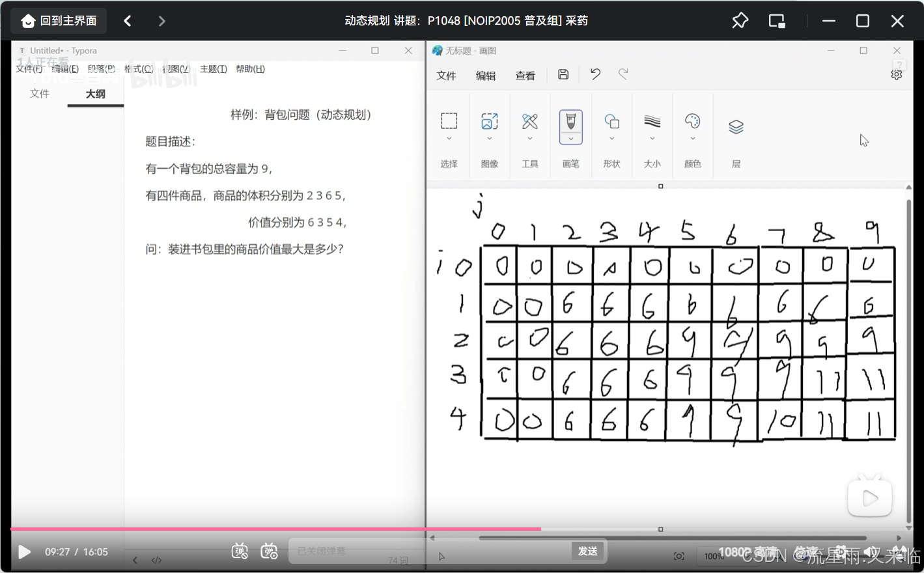The width and height of the screenshot is (924, 573).
Task: Click the 形状 shapes icon
Action: pyautogui.click(x=611, y=121)
